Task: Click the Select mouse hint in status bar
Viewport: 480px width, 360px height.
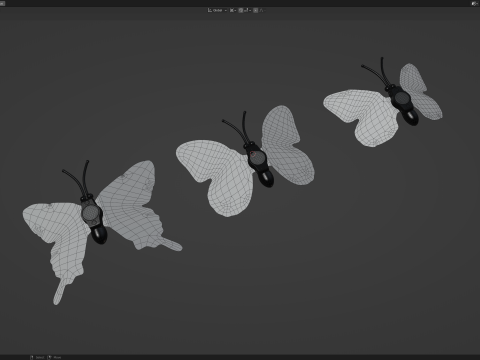Action: [37, 357]
